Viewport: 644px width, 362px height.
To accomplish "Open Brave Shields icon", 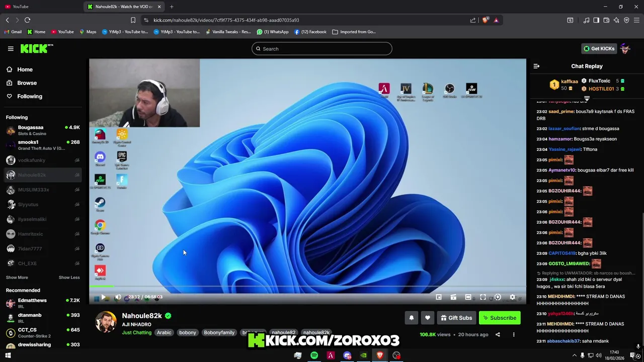I will pos(485,20).
